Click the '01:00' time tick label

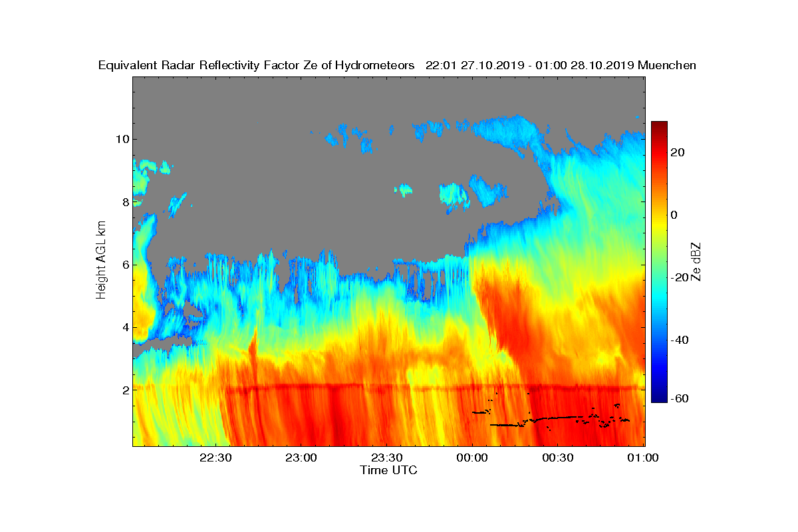pos(643,458)
